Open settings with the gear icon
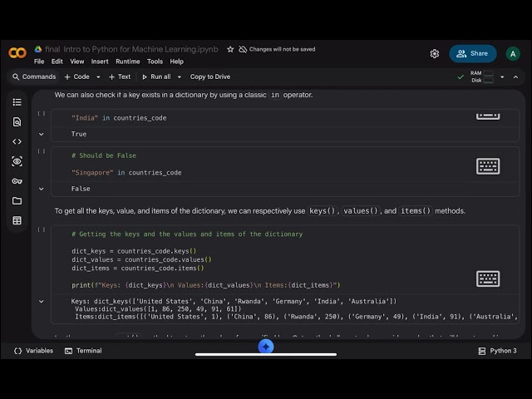 point(435,53)
